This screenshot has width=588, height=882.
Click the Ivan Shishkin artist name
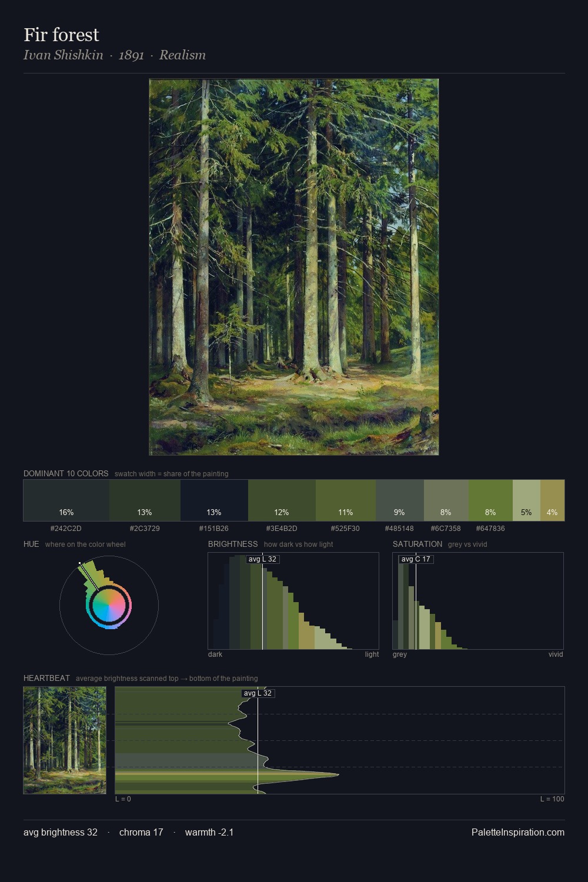(64, 55)
